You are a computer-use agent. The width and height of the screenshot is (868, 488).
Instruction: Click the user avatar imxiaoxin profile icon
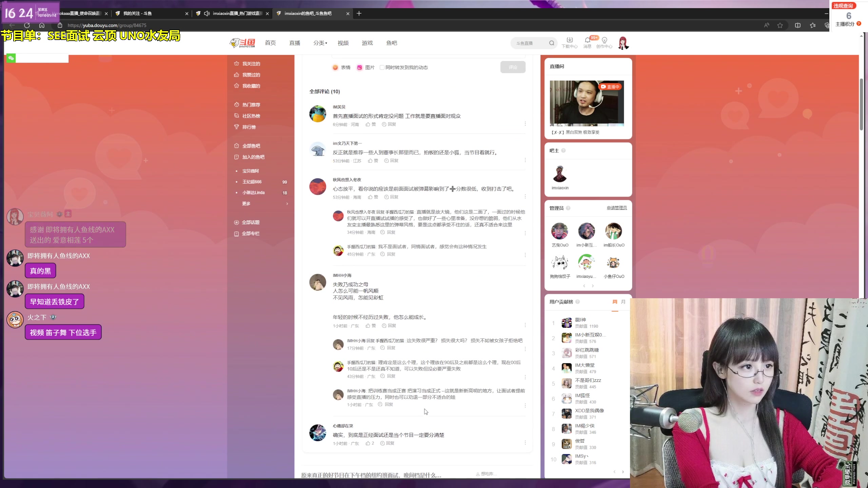tap(560, 173)
